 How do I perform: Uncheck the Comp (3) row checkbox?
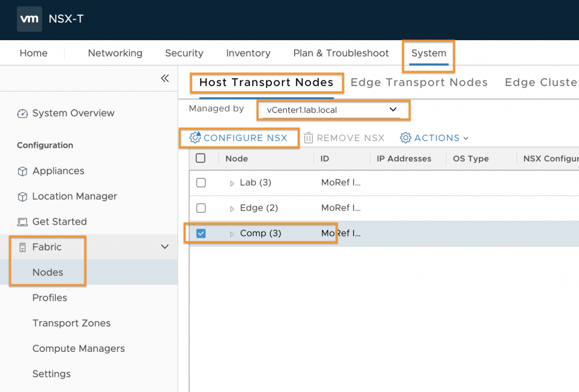tap(201, 234)
